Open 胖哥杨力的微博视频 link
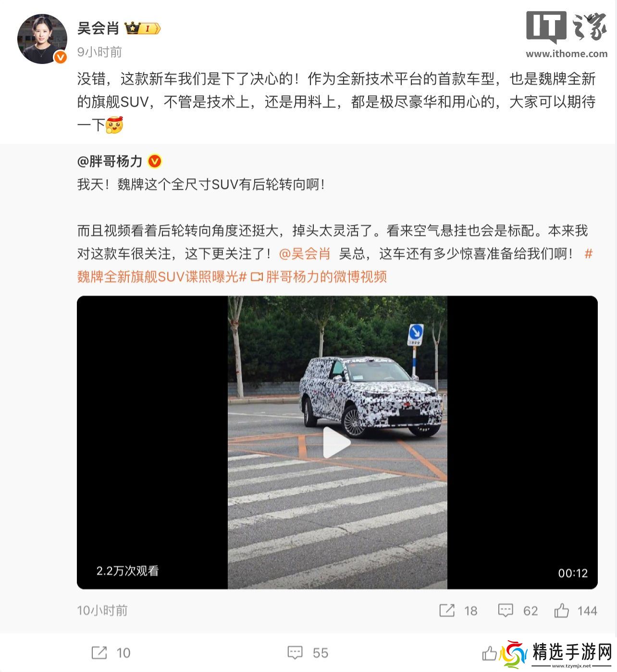This screenshot has width=617, height=672. pyautogui.click(x=326, y=277)
